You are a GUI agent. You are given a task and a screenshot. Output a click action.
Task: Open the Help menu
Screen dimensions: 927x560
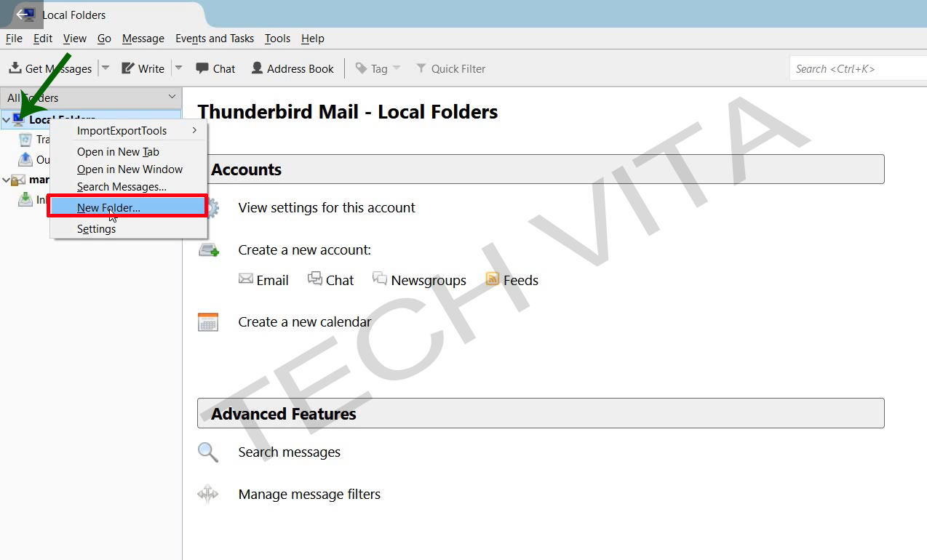pos(313,39)
